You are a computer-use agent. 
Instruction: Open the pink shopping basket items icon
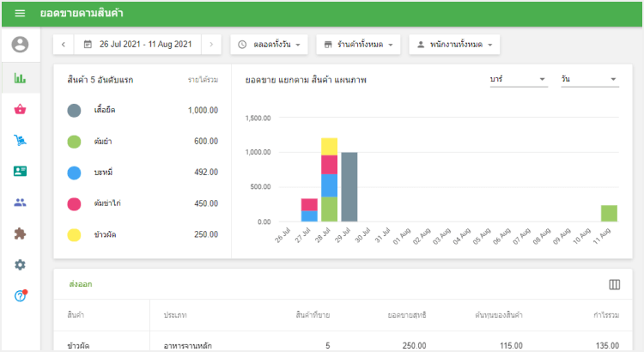click(x=21, y=109)
